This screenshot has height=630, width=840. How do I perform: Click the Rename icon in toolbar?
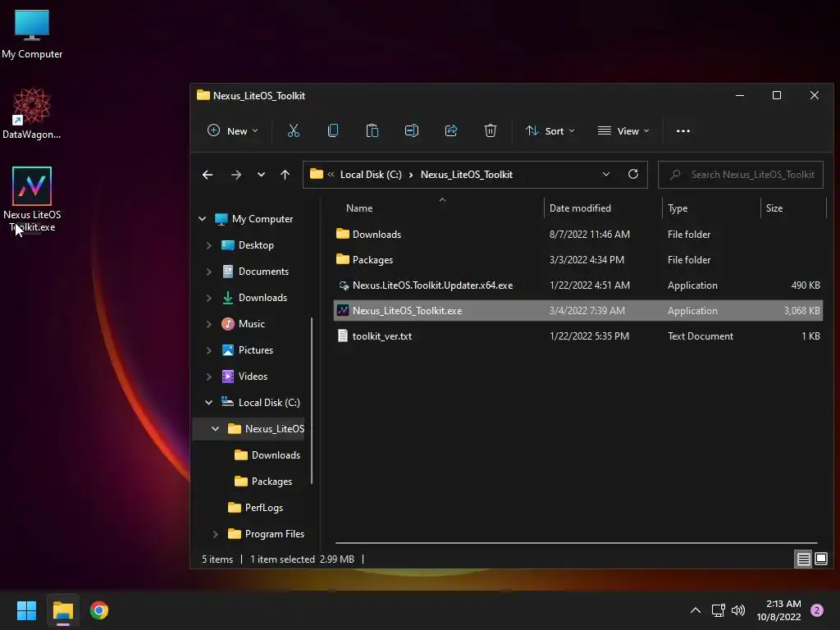412,130
